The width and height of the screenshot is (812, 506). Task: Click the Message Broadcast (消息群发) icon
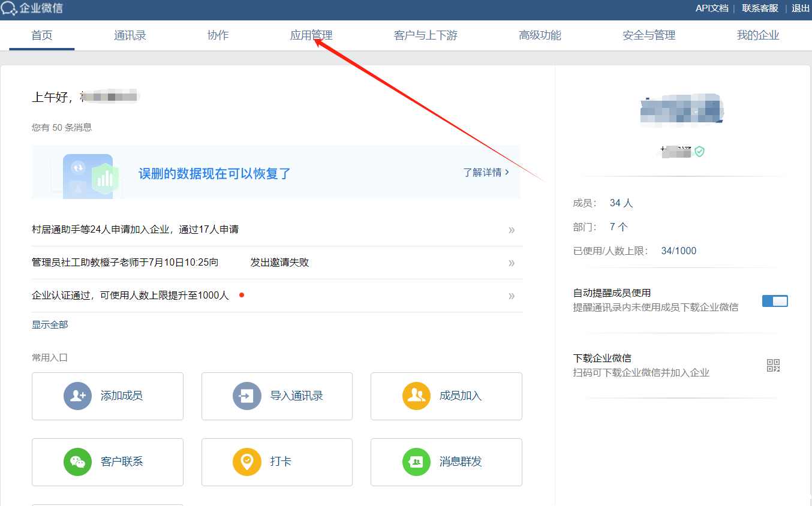click(416, 462)
